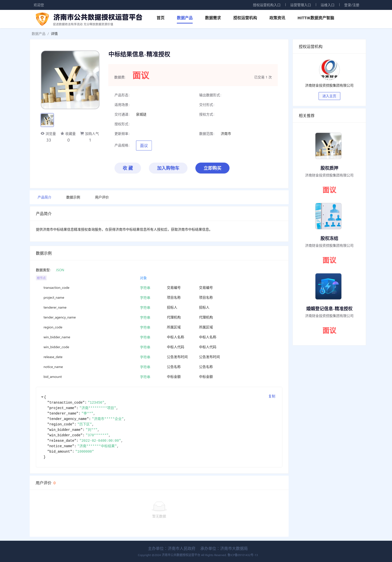Click the tenderer_name field name
The image size is (392, 562).
[x=55, y=307]
